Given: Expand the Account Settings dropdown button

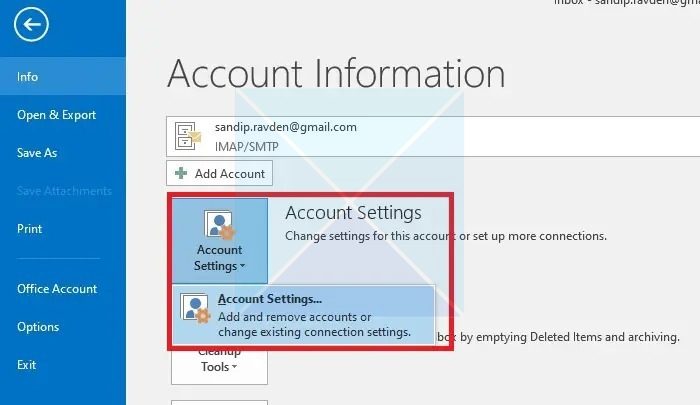Looking at the screenshot, I should click(220, 241).
